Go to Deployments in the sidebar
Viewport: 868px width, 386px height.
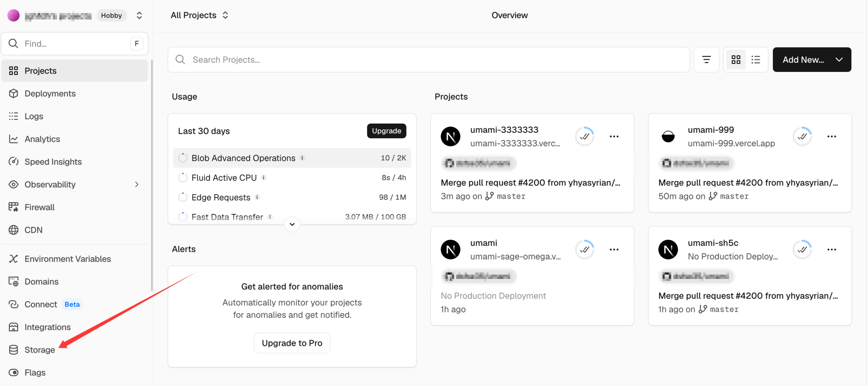(75, 93)
